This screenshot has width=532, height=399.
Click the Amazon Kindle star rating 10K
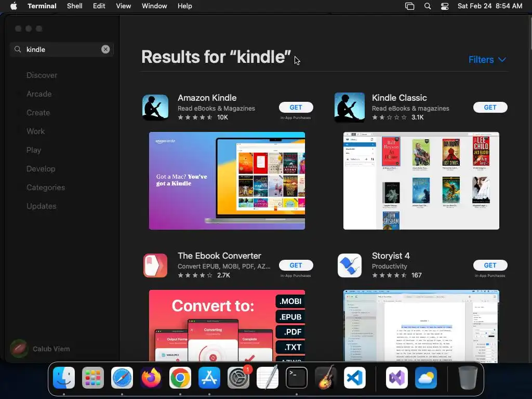(203, 117)
